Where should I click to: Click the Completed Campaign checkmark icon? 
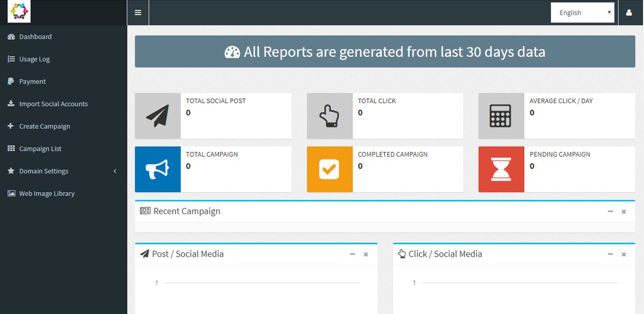(330, 169)
